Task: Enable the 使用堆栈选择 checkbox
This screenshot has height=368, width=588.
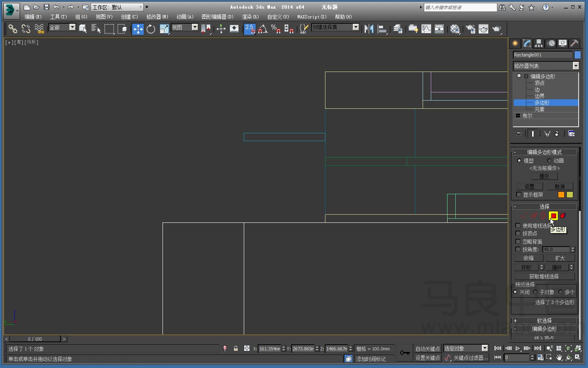Action: click(x=518, y=226)
